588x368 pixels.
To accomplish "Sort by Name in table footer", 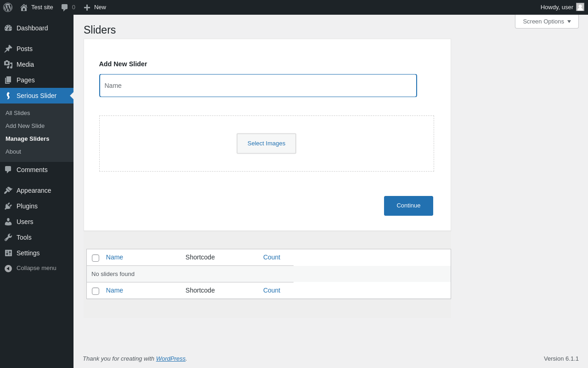I will coord(114,290).
